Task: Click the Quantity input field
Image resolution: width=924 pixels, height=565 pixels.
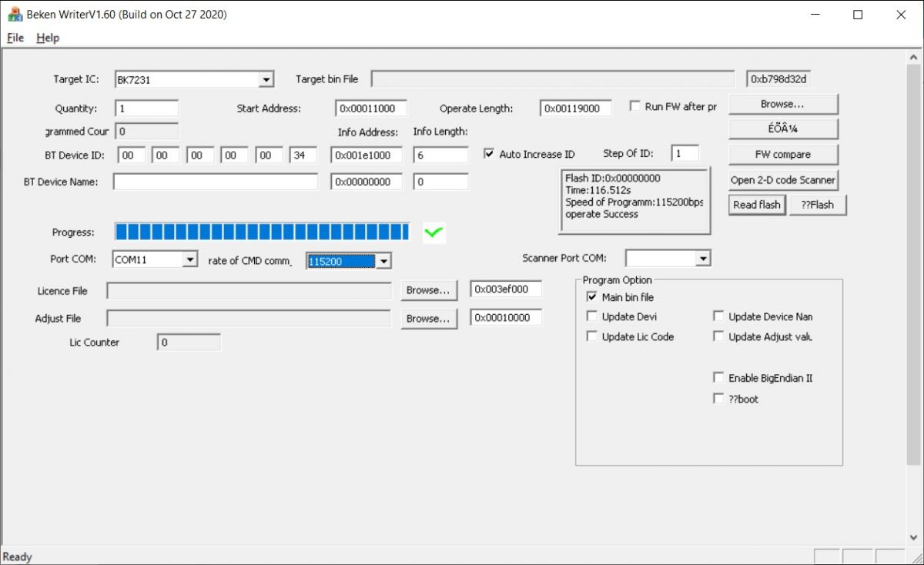Action: [x=147, y=109]
